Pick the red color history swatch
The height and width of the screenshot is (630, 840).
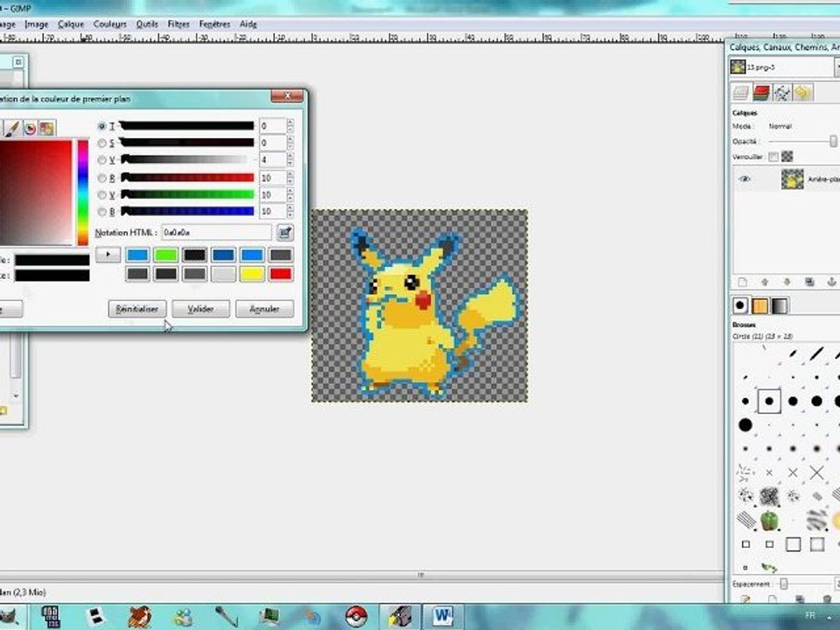(x=281, y=274)
